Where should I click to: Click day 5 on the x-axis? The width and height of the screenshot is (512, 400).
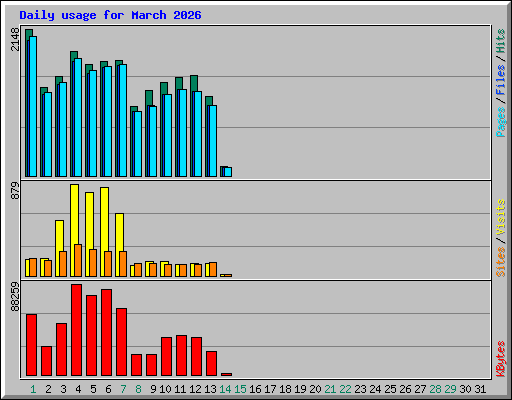click(93, 389)
